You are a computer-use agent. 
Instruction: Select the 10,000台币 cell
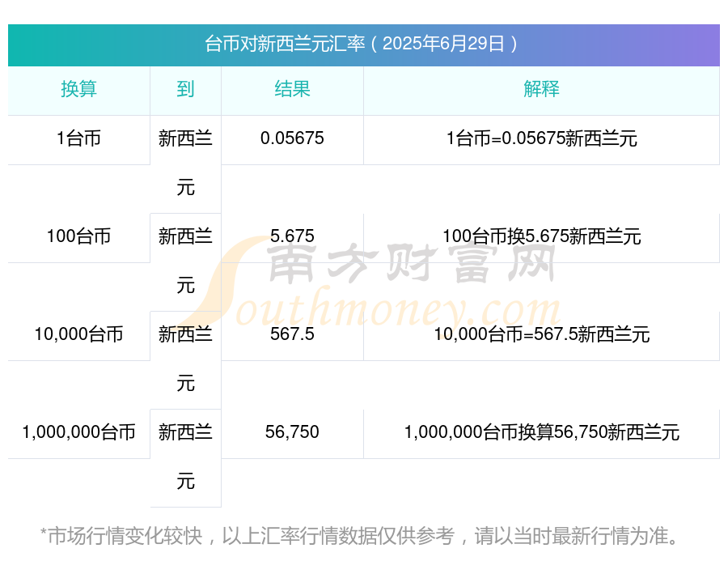(79, 334)
